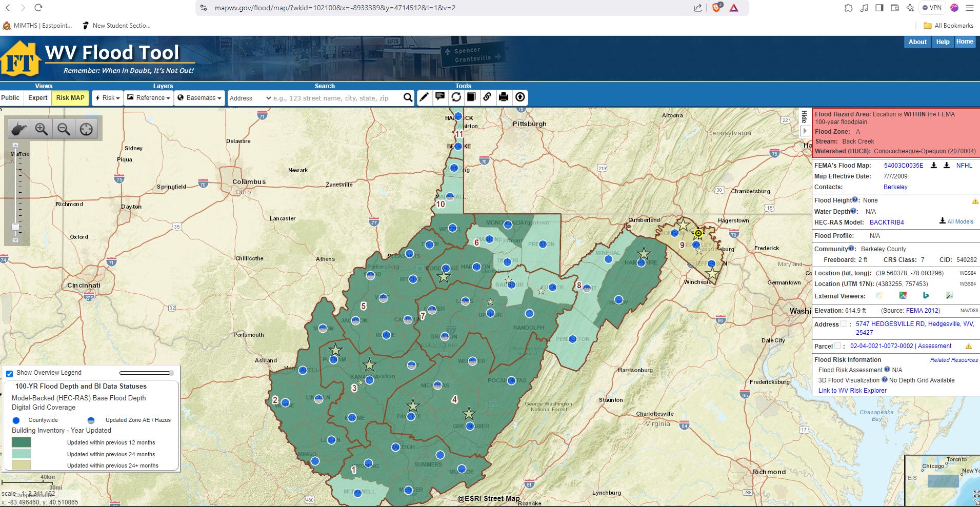The image size is (980, 507).
Task: Open the Reference layers dropdown
Action: click(148, 97)
